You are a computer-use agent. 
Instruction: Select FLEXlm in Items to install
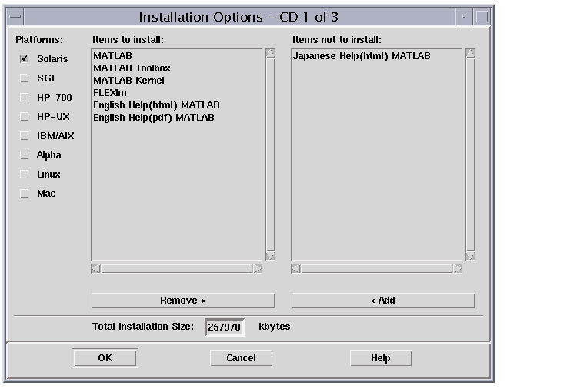[x=110, y=93]
